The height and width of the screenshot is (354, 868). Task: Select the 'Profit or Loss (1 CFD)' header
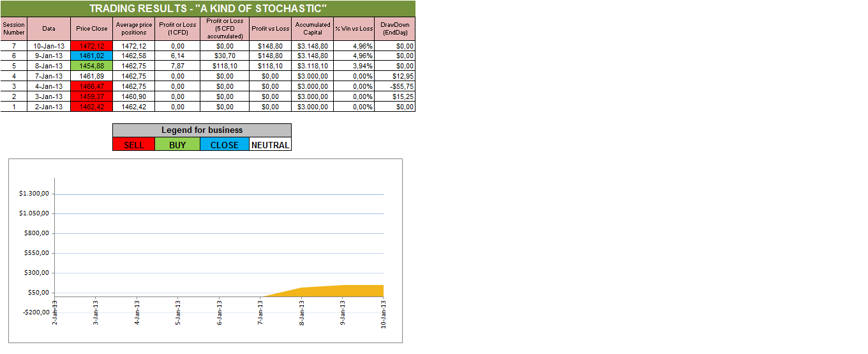(177, 29)
